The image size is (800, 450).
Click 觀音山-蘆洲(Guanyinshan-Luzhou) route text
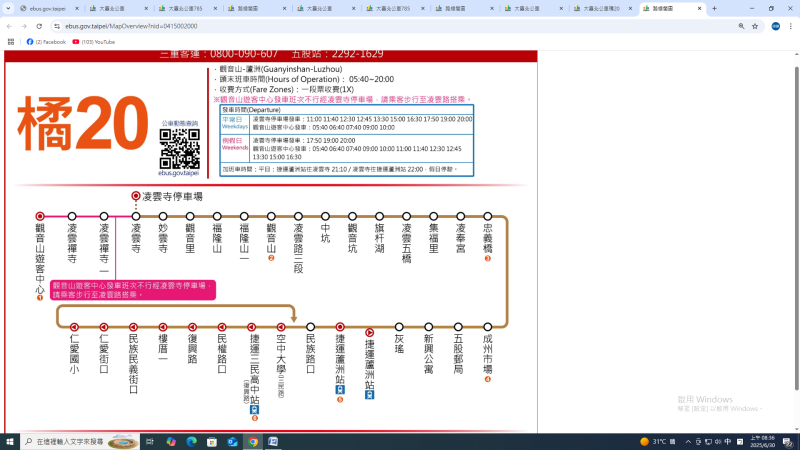coord(281,69)
